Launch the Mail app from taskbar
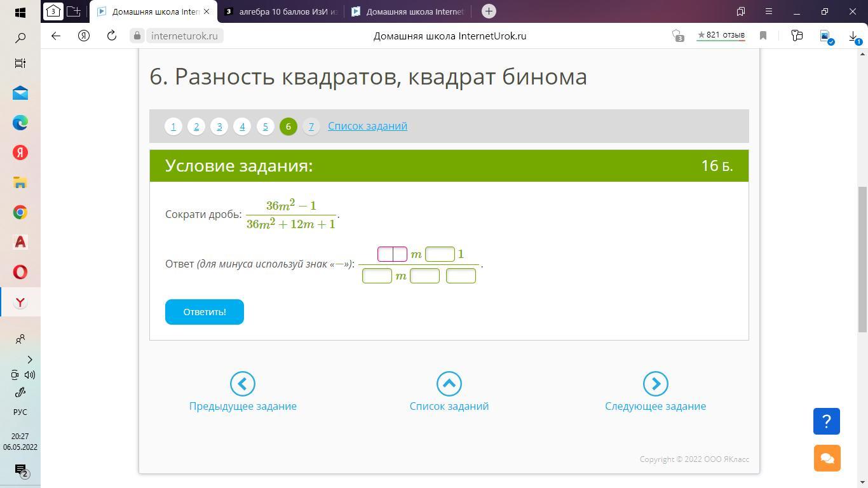This screenshot has width=868, height=488. (20, 93)
